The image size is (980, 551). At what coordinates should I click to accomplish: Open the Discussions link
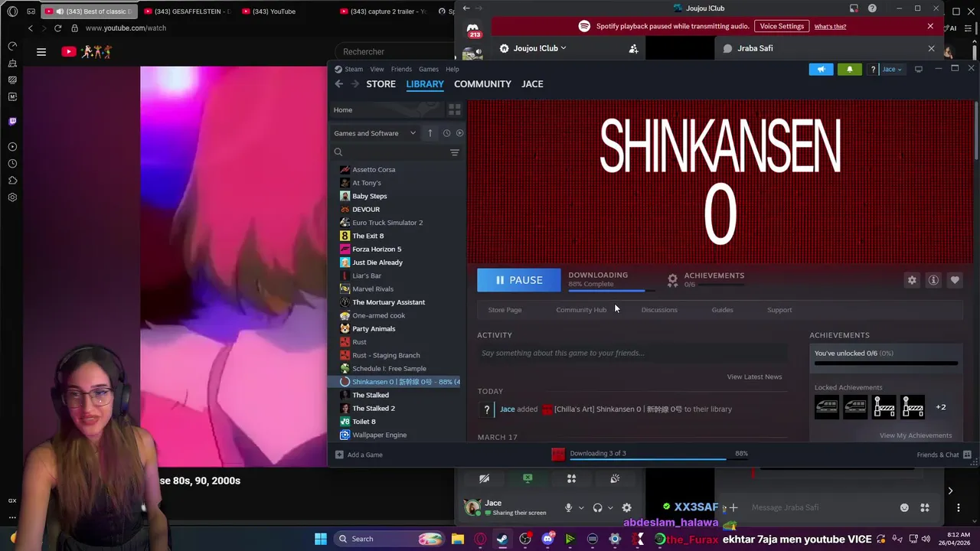[659, 310]
